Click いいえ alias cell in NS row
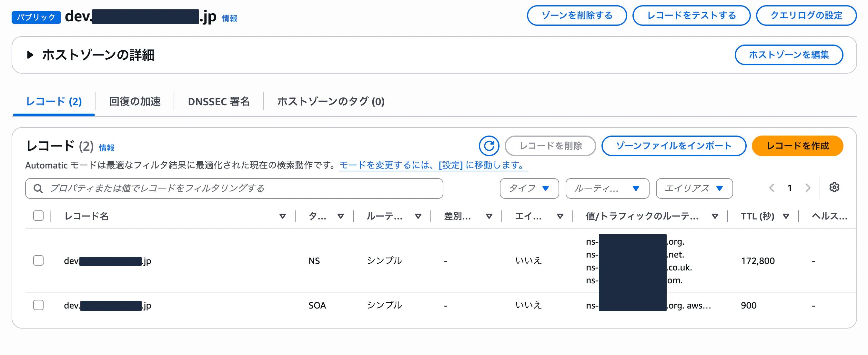Viewport: 868px width, 355px height. (x=528, y=261)
